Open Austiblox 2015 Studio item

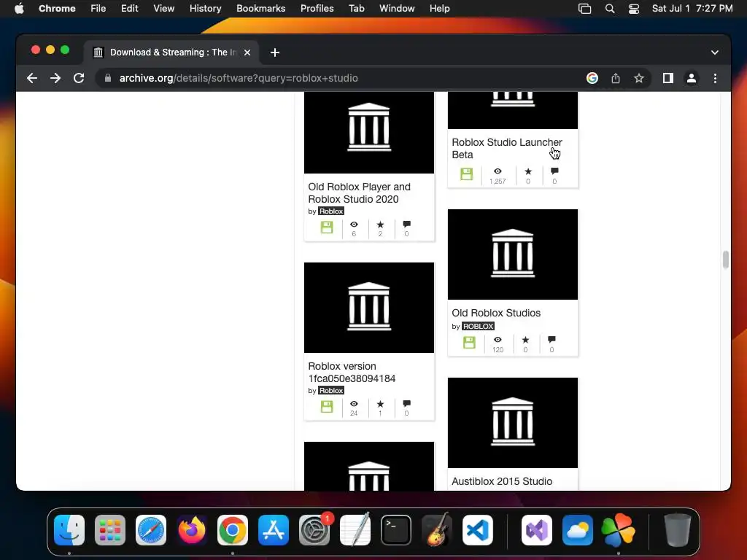coord(502,481)
